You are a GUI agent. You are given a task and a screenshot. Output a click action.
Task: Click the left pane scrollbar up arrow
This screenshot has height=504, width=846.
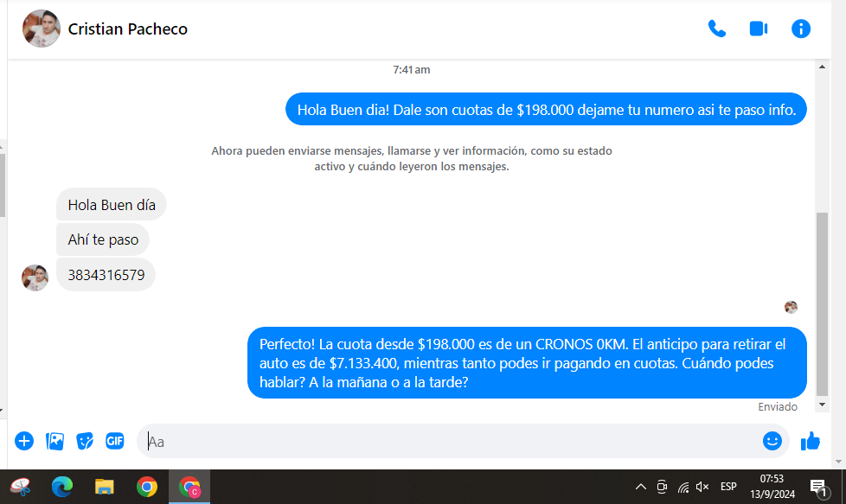pyautogui.click(x=2, y=147)
